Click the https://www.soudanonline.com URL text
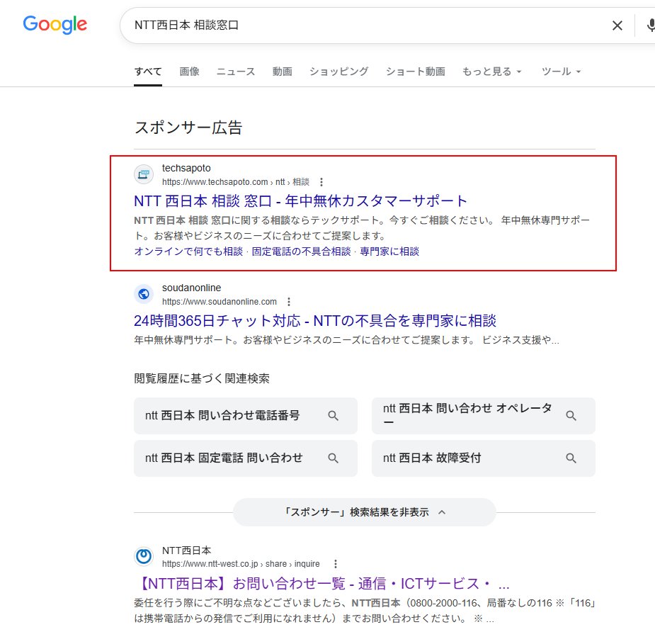655x644 pixels. pos(220,302)
